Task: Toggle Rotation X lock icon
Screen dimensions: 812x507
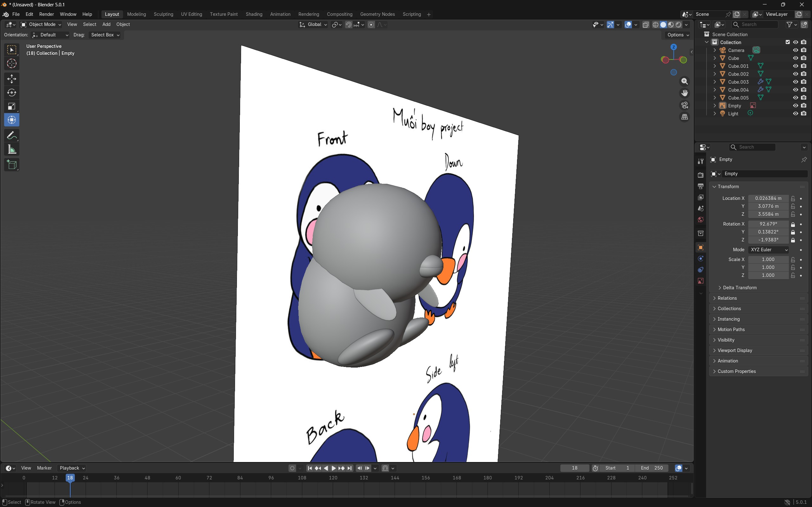Action: coord(793,224)
